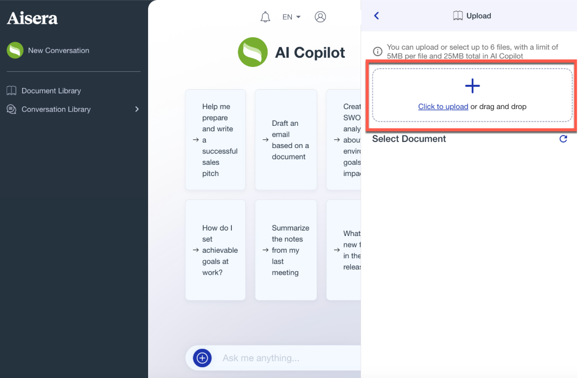Image resolution: width=588 pixels, height=378 pixels.
Task: Click the plus icon in upload area
Action: click(x=472, y=86)
